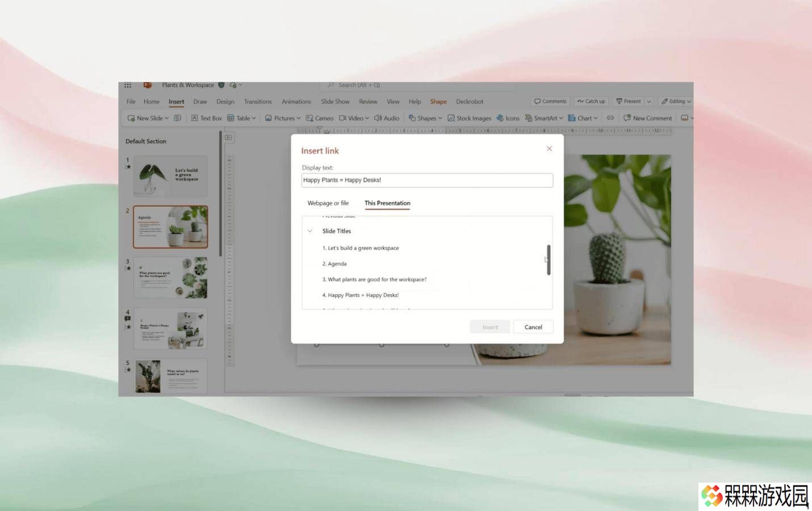Click the Display text input field
The height and width of the screenshot is (511, 812).
point(427,180)
